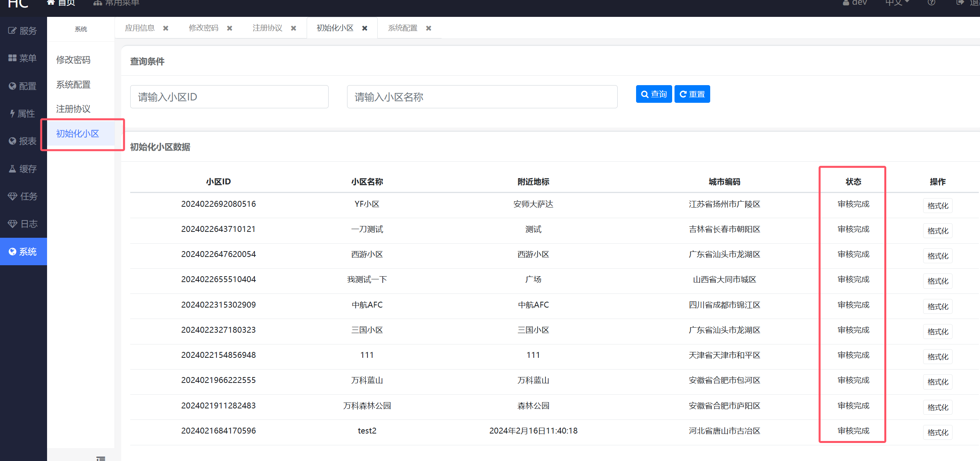
Task: Click the 2024年2月16日11:40:18 landmark cell
Action: [533, 431]
